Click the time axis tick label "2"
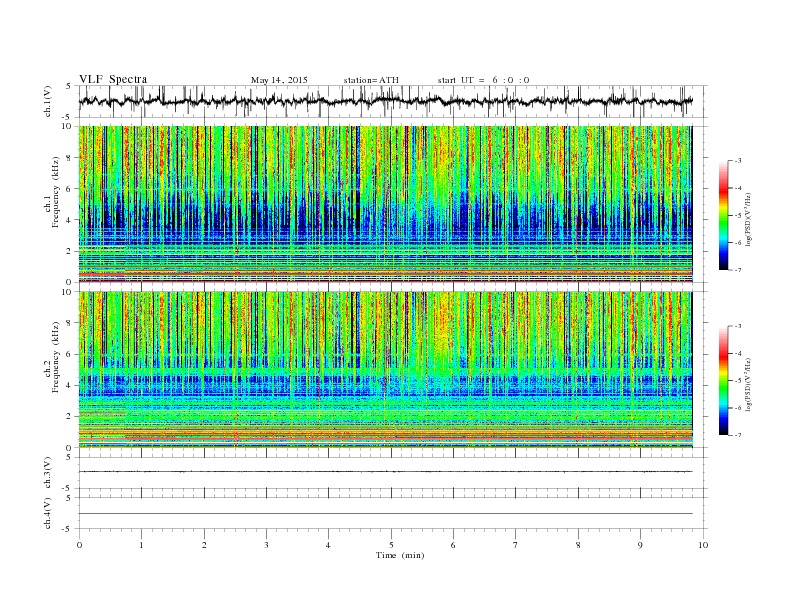 pos(204,545)
